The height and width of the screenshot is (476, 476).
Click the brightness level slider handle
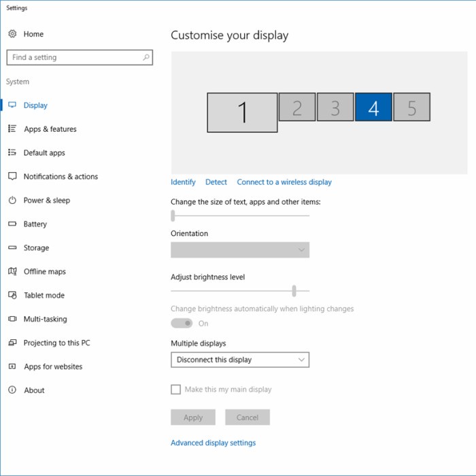294,291
